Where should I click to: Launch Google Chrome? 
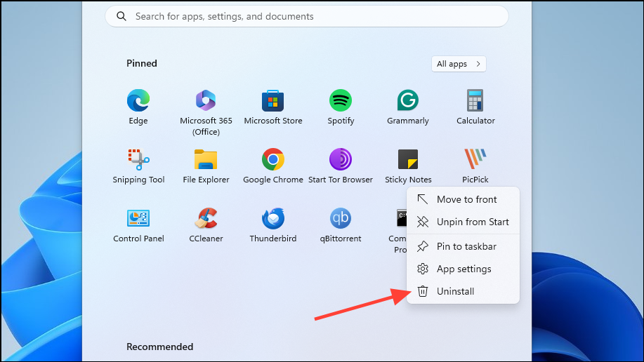273,166
